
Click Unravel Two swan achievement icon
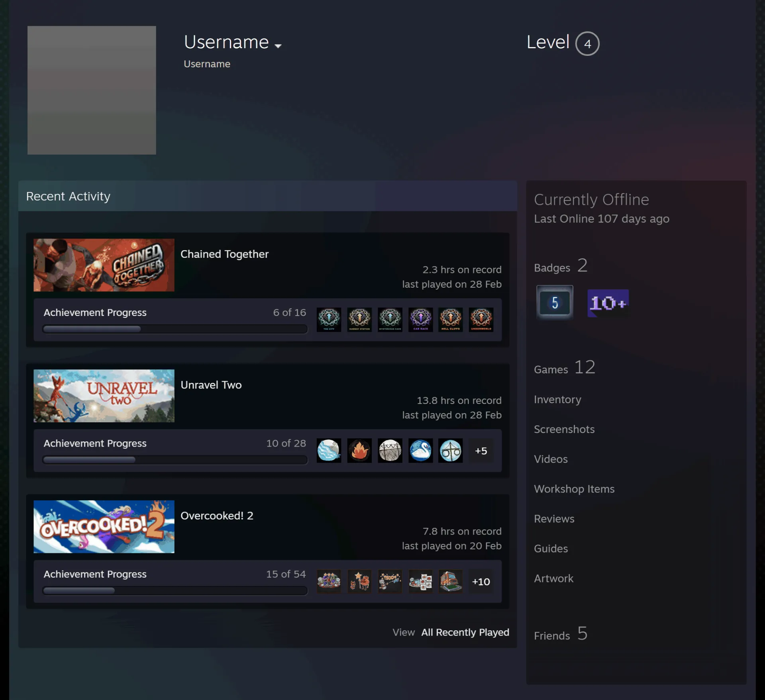click(x=420, y=451)
